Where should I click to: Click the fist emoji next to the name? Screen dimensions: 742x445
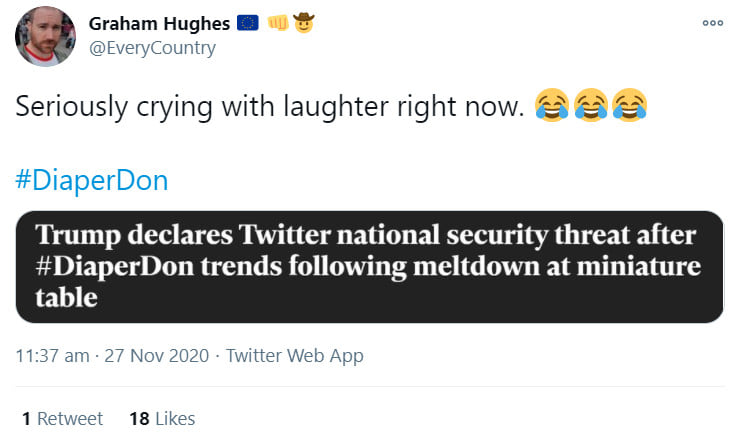coord(277,23)
